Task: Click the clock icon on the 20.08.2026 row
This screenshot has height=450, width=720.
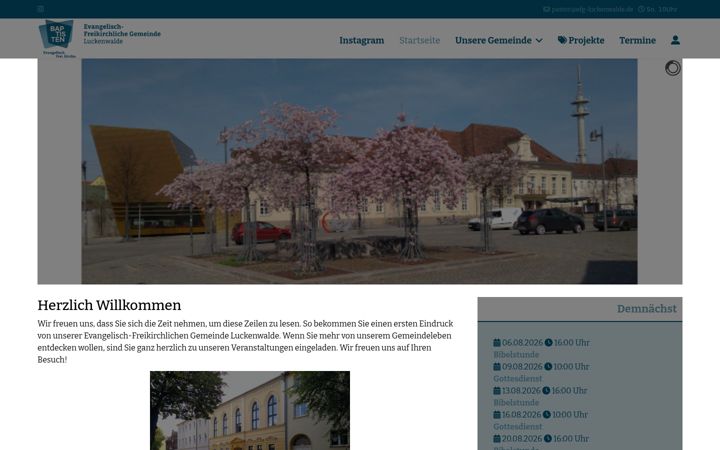Action: coord(548,439)
